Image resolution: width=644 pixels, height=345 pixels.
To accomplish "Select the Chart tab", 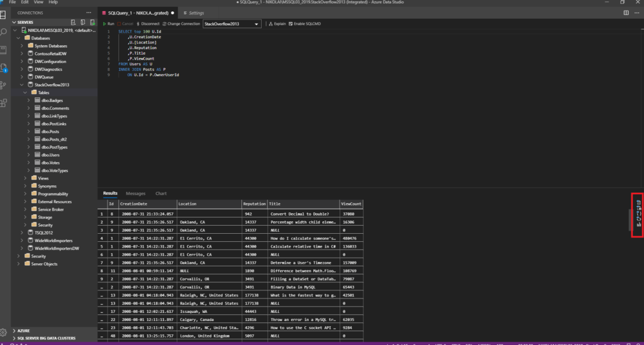I will [x=161, y=193].
